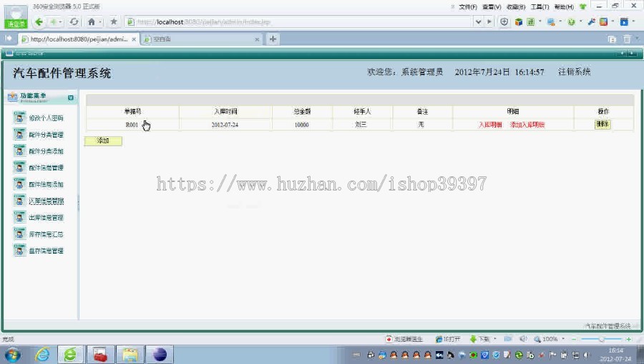
Task: Click the system tray volume speaker
Action: coord(587,355)
